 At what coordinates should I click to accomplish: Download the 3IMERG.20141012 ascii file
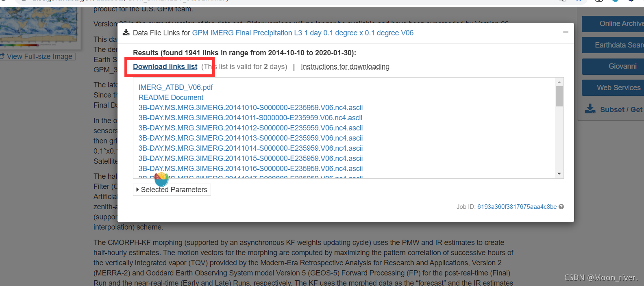tap(250, 128)
